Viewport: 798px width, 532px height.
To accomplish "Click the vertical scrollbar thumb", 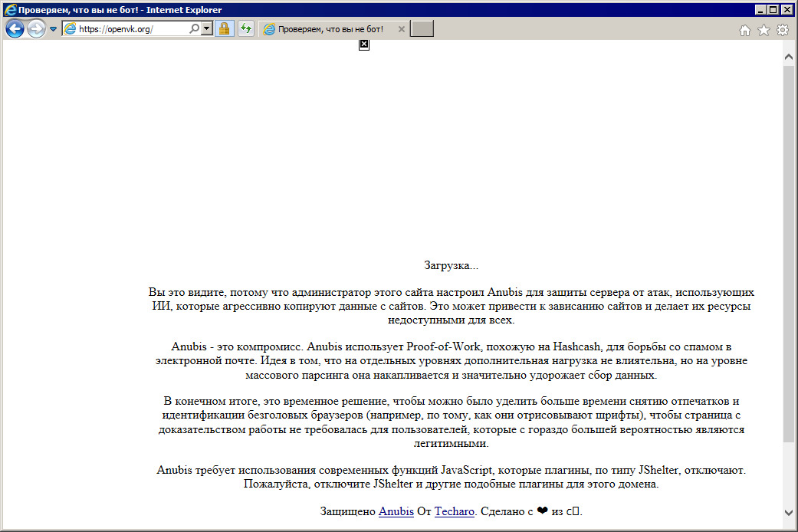I will (788, 253).
